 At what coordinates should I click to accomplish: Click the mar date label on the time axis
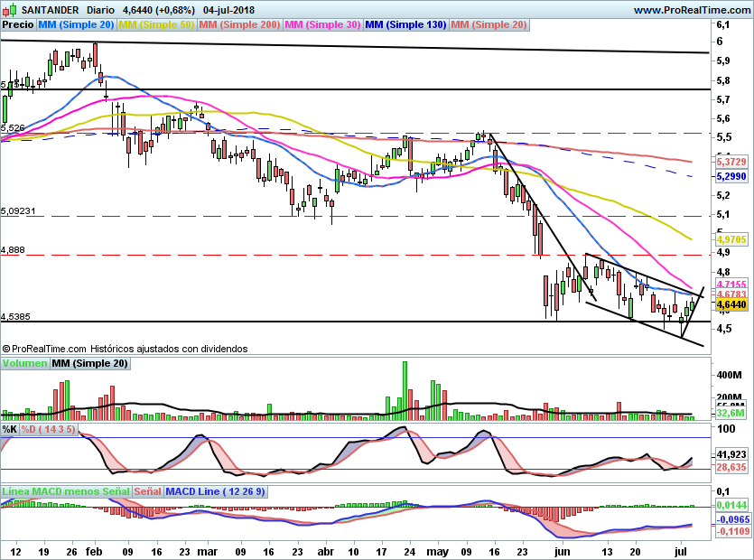tap(208, 551)
